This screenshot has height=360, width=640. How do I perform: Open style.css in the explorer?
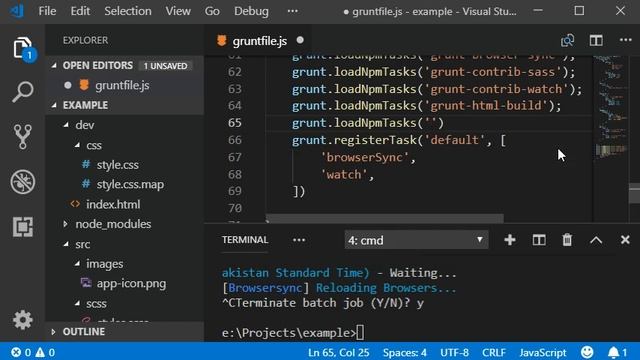[x=118, y=165]
